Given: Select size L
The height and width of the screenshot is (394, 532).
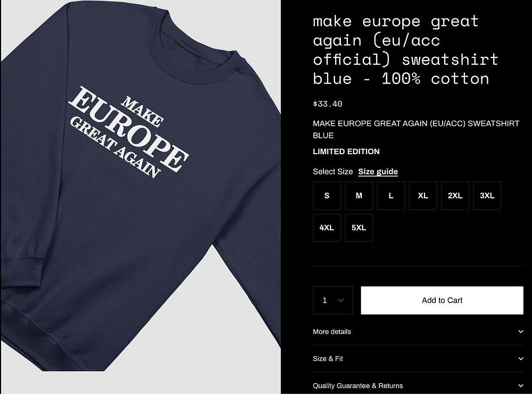Looking at the screenshot, I should (391, 196).
